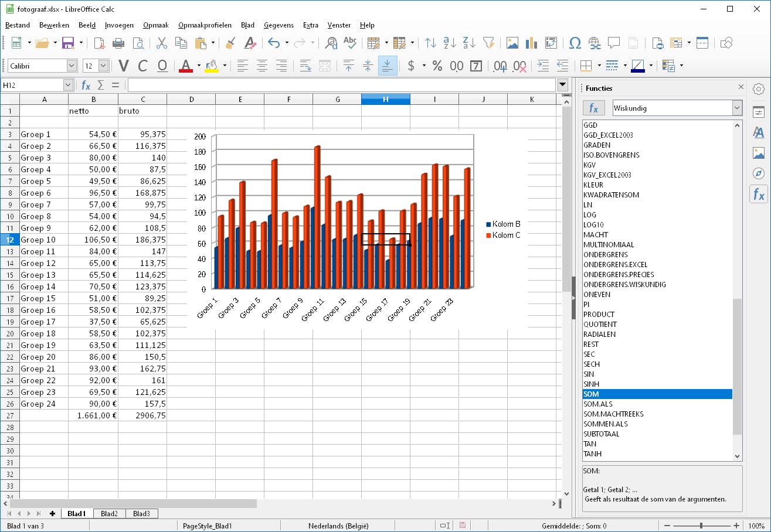
Task: Open the font size 12 dropdown
Action: tap(103, 66)
